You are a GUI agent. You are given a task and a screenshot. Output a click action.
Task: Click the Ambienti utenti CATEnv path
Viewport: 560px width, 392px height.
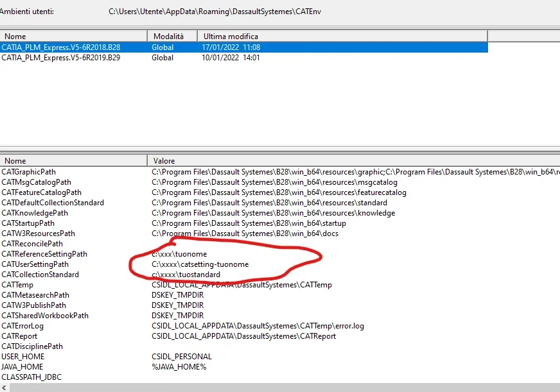[x=215, y=12]
